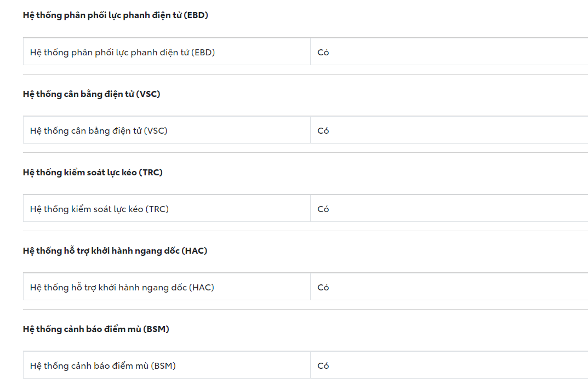Click "(HAC)" abbreviation in the table row

[x=201, y=288]
